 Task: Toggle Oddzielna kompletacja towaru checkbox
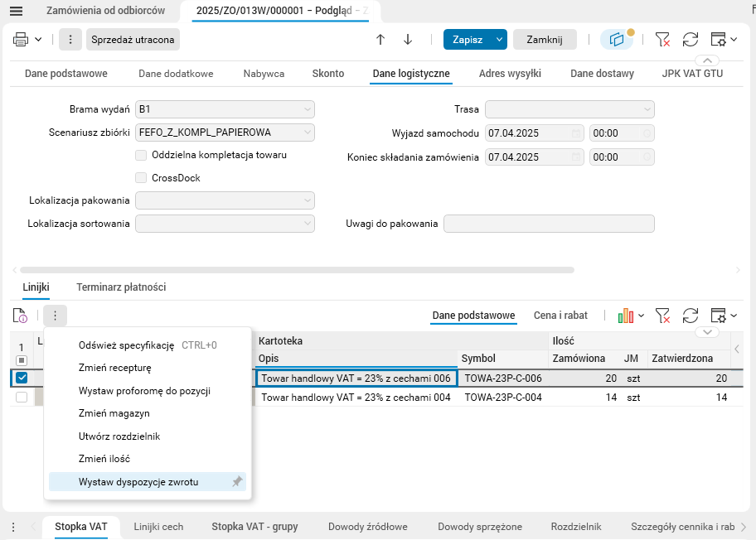click(x=141, y=155)
